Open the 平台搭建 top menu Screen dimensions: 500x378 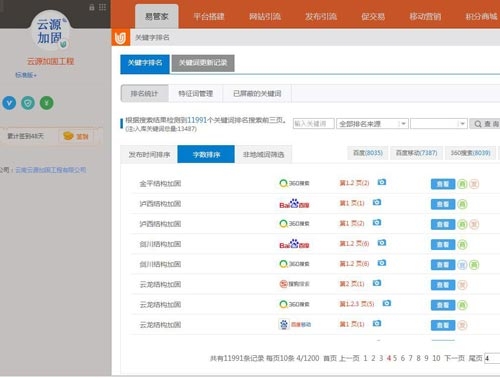209,16
